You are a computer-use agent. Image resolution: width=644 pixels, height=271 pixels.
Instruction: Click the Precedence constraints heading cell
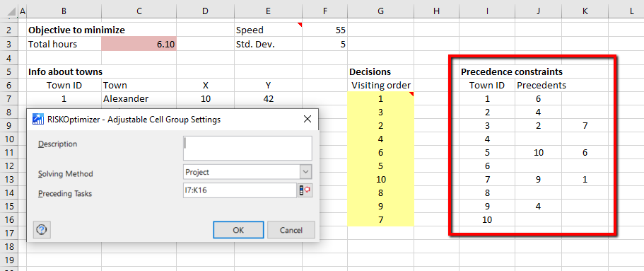tap(511, 72)
